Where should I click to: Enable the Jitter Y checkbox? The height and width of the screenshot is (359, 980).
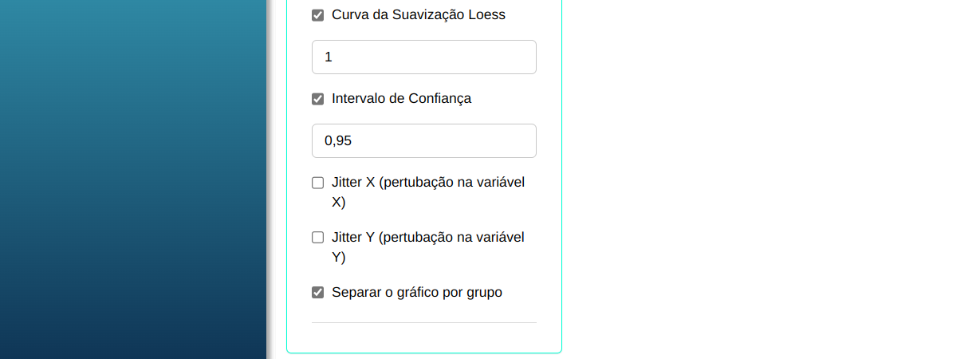point(318,238)
